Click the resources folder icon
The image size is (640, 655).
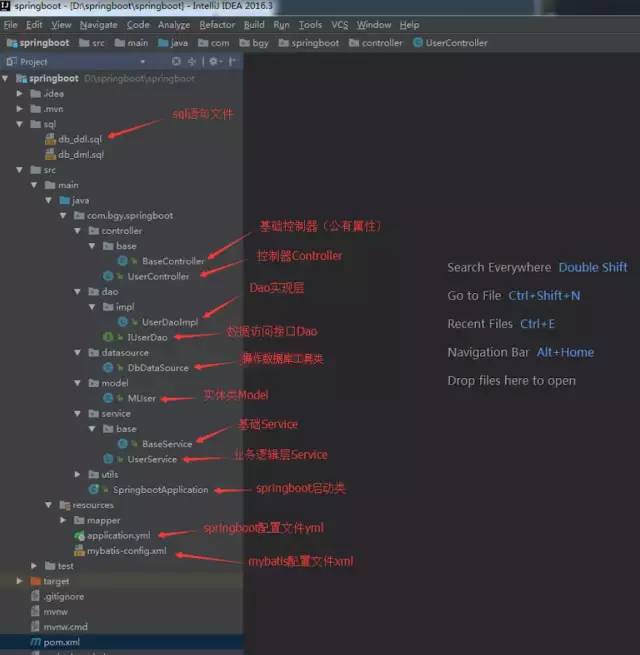[64, 505]
